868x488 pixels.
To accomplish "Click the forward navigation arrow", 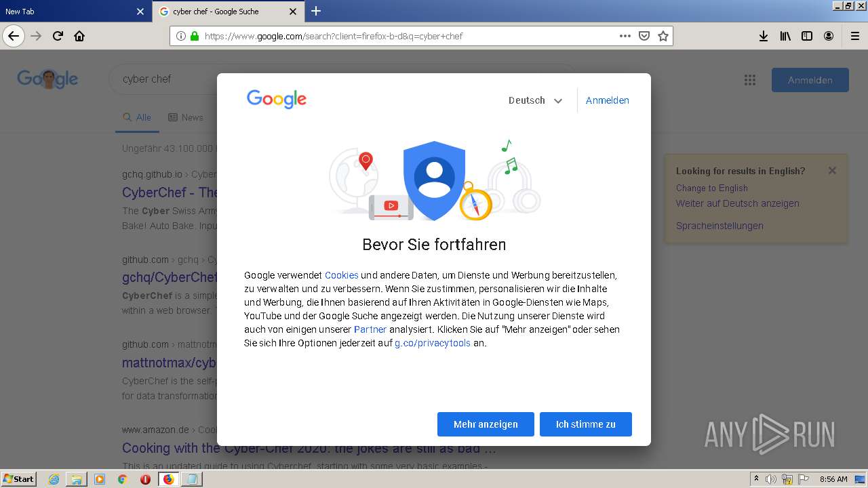I will (x=36, y=36).
